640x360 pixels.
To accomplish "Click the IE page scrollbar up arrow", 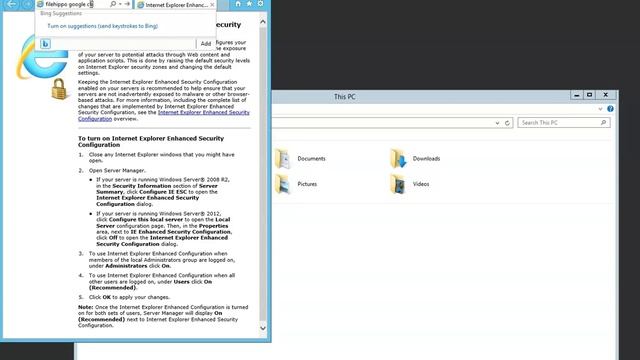I will click(x=263, y=22).
